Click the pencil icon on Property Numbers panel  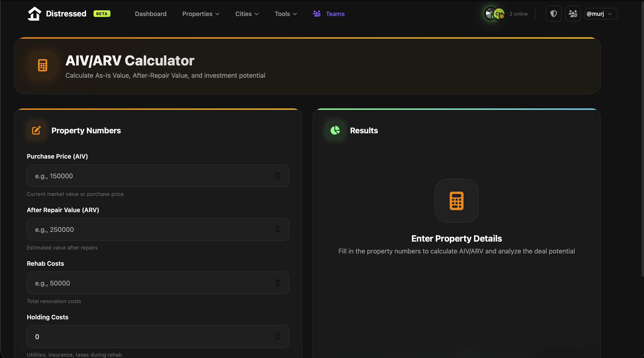coord(36,130)
